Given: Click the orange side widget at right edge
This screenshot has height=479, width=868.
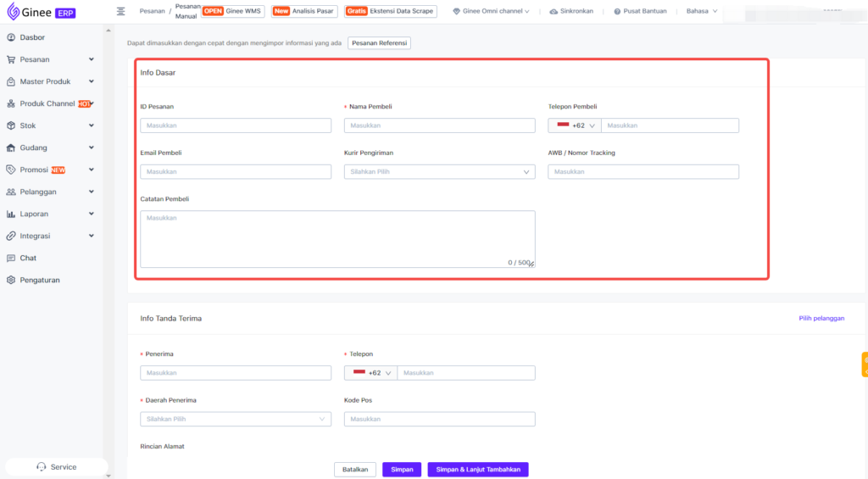Looking at the screenshot, I should pyautogui.click(x=865, y=365).
